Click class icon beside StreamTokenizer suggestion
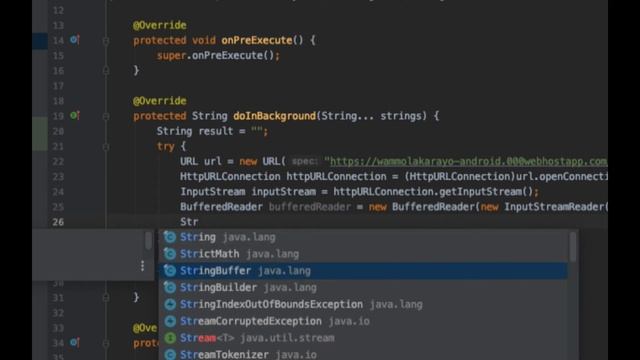Viewport: 640px width, 360px height. coord(170,354)
